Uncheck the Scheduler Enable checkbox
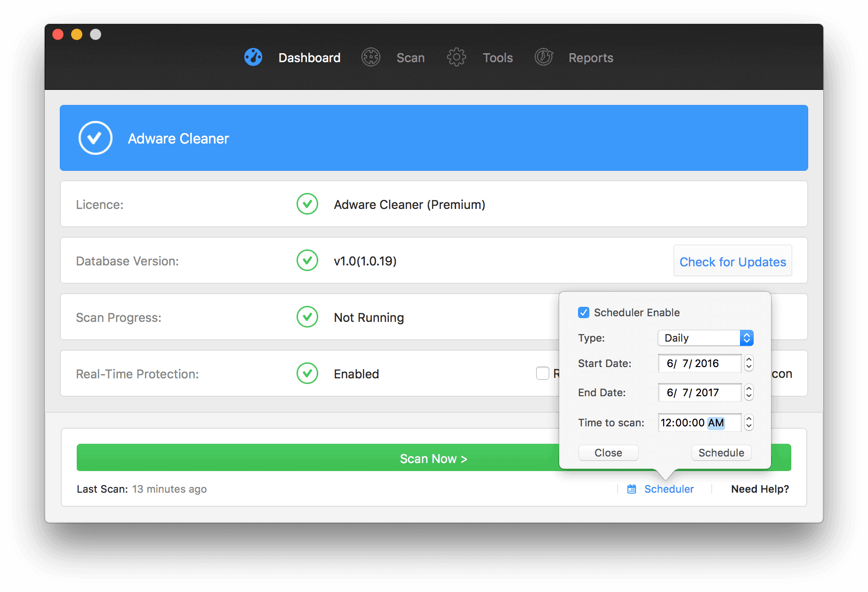The width and height of the screenshot is (868, 592). 584,313
